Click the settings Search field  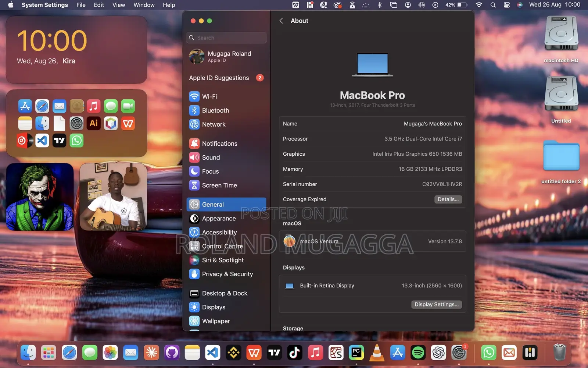point(226,38)
